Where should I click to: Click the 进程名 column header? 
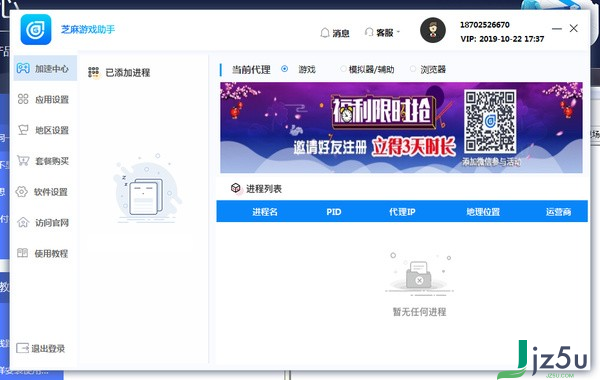(x=265, y=212)
